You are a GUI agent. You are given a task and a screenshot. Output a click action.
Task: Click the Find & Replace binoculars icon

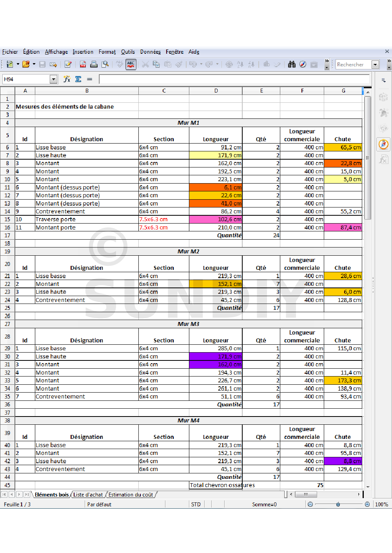point(292,64)
